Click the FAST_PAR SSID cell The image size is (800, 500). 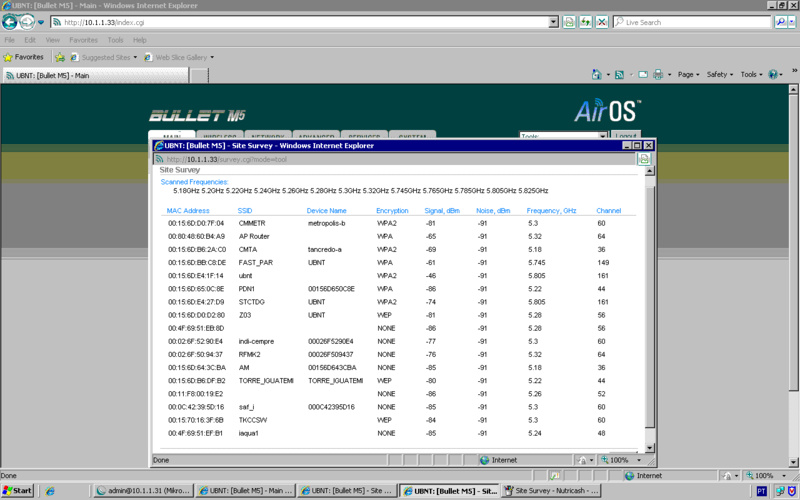point(256,263)
